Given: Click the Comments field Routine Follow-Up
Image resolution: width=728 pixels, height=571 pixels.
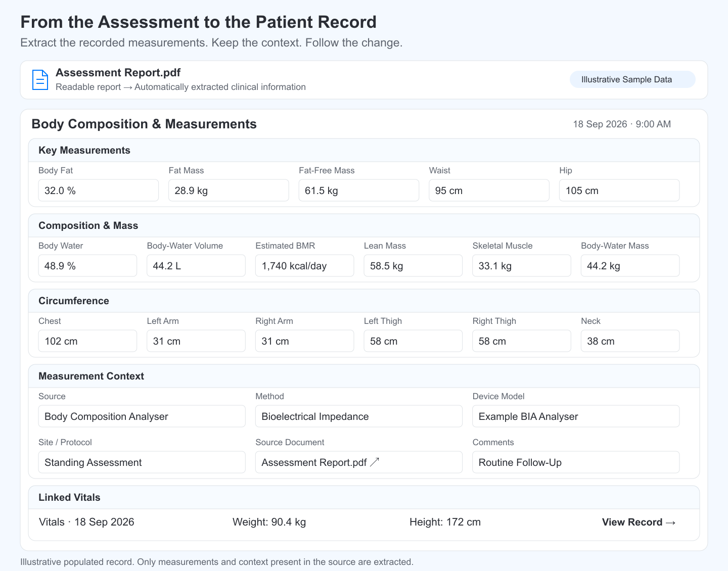Looking at the screenshot, I should click(576, 462).
